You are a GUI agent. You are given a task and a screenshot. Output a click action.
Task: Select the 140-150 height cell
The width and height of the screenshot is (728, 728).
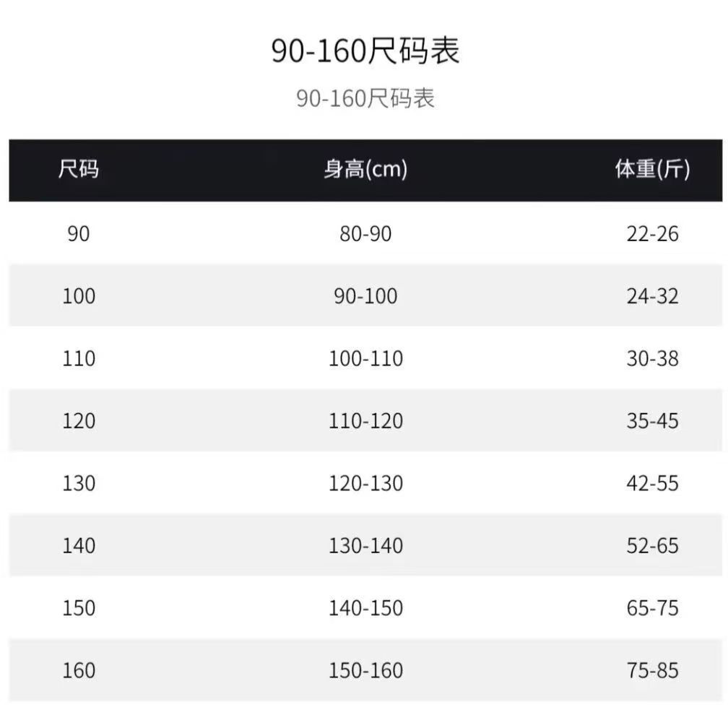pos(365,608)
